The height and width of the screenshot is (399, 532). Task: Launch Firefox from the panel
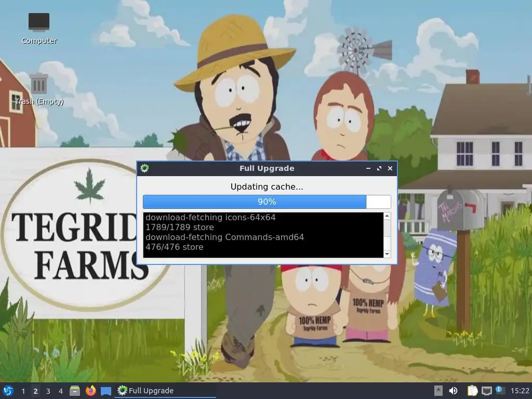tap(90, 391)
